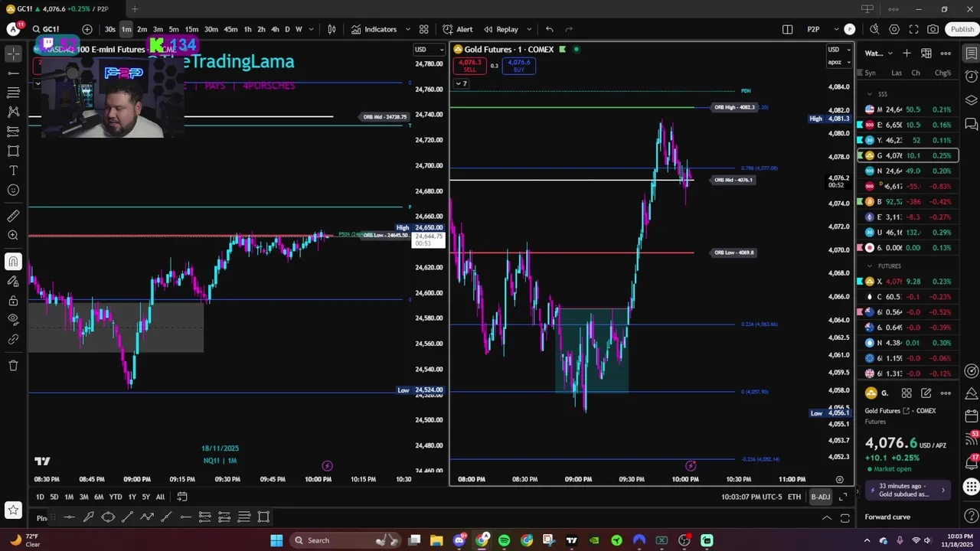Collapse the FUTURES watchlist section
Image resolution: width=980 pixels, height=551 pixels.
[869, 266]
